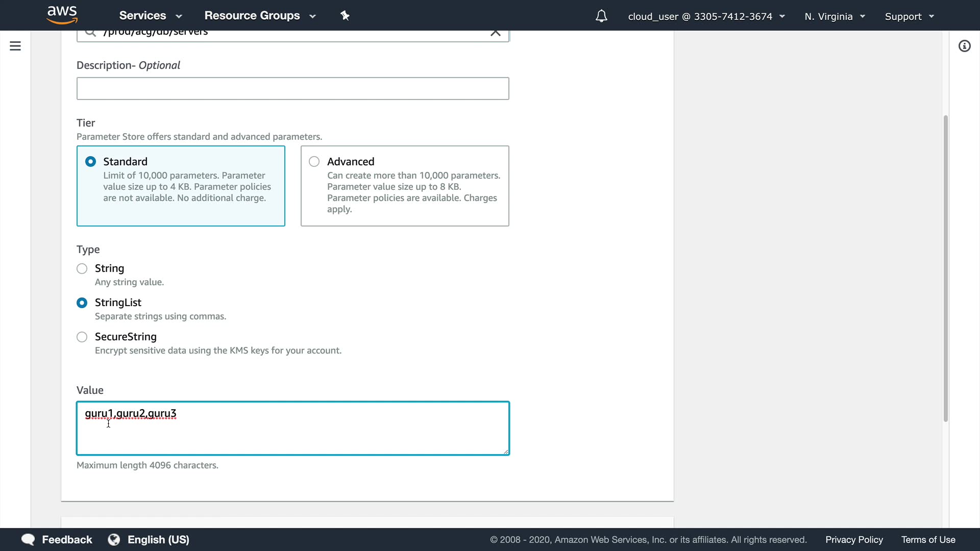Select the Standard tier radio button
Screen dimensions: 980x551
click(90, 162)
